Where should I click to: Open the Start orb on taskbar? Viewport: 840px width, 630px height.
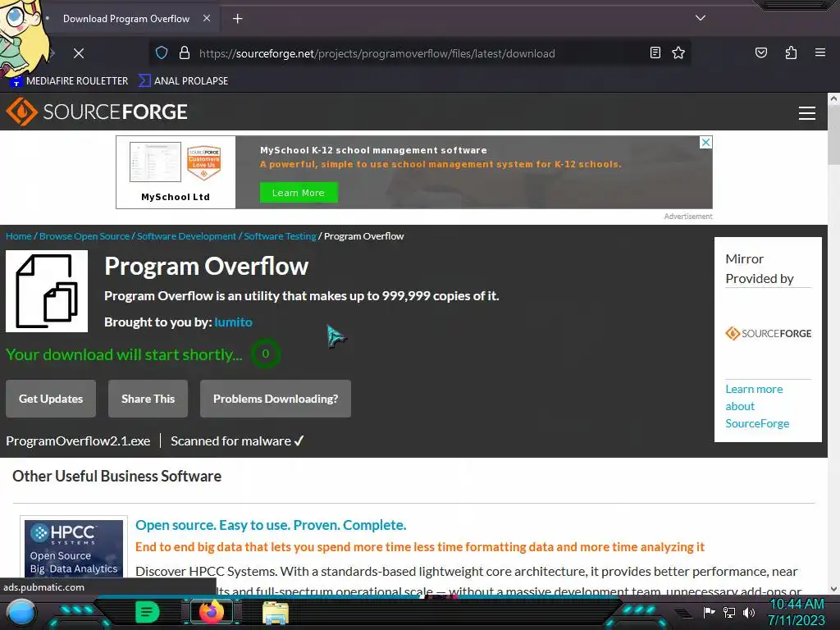pyautogui.click(x=21, y=613)
